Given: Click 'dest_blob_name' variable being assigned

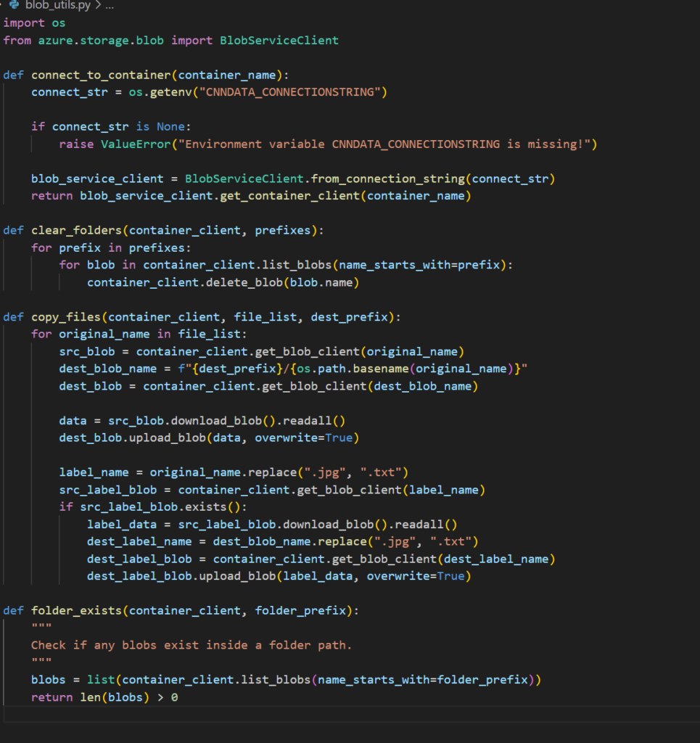Looking at the screenshot, I should pos(108,369).
